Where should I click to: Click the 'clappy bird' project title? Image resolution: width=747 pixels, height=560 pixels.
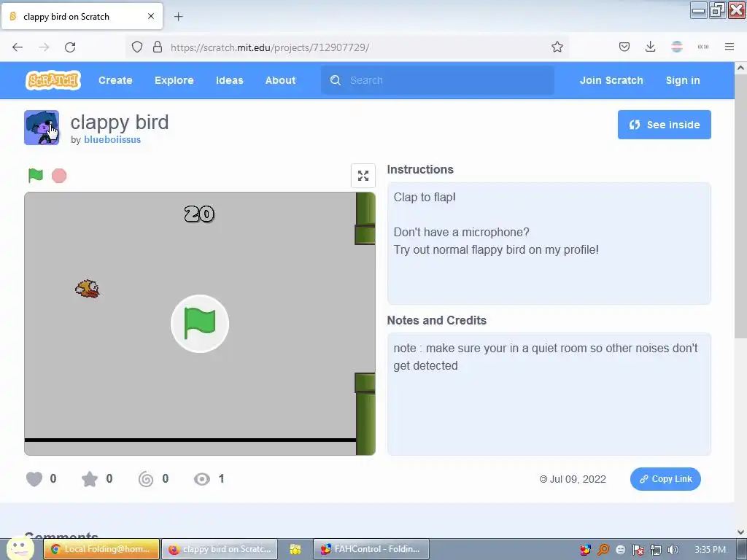(x=120, y=122)
